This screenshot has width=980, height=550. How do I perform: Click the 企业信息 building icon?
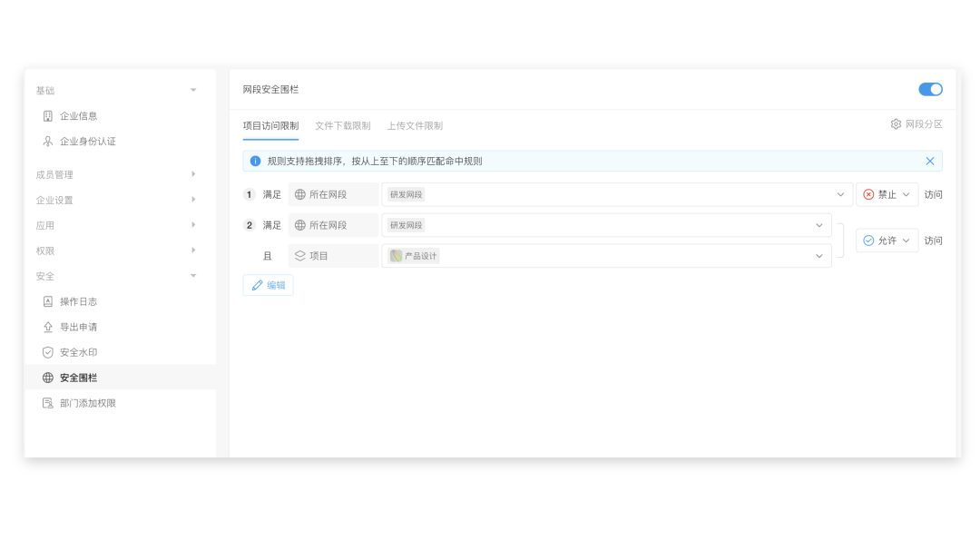[x=48, y=116]
